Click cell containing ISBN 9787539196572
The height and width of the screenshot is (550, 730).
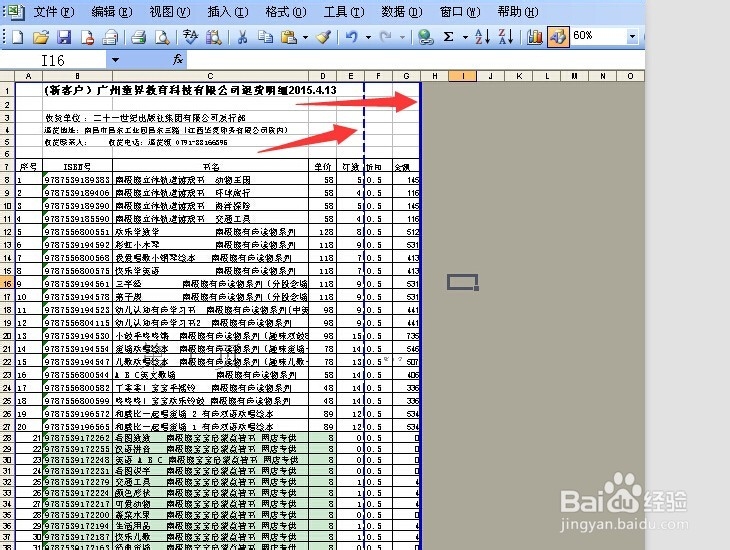[77, 414]
